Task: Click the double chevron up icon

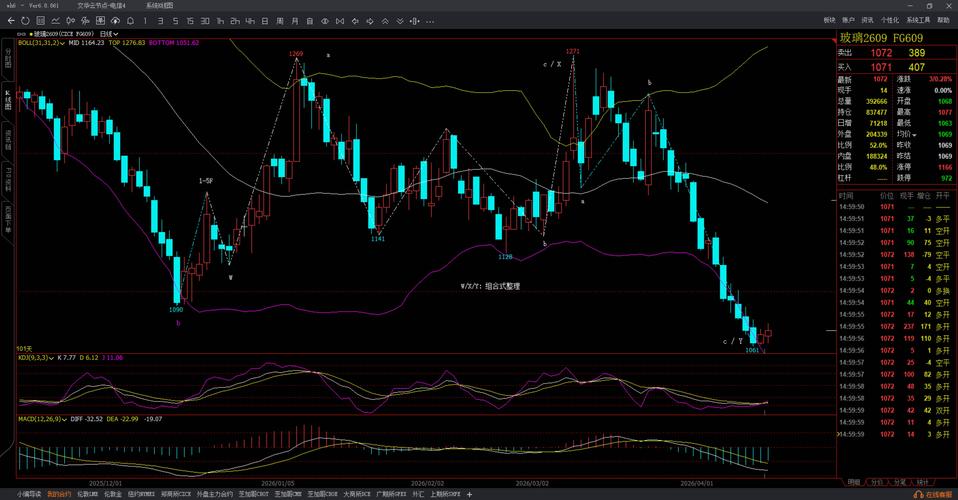Action: pos(385,21)
